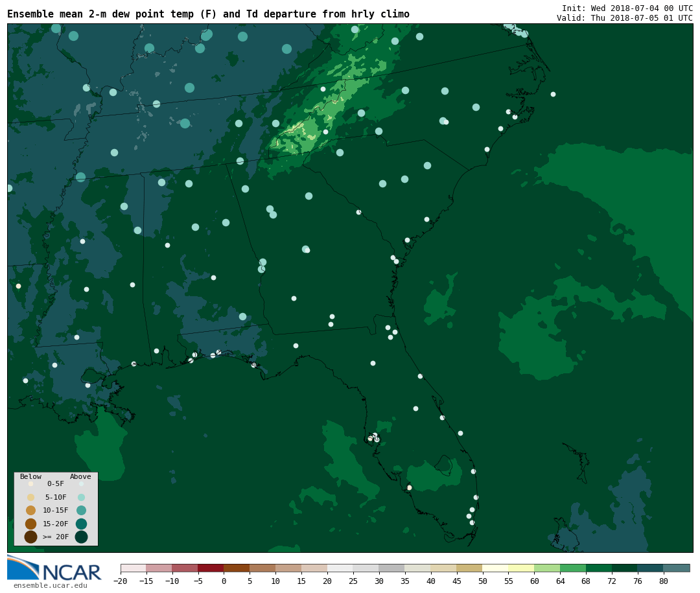
Task: Click the '25' colorbar tick label
Action: pos(353,581)
